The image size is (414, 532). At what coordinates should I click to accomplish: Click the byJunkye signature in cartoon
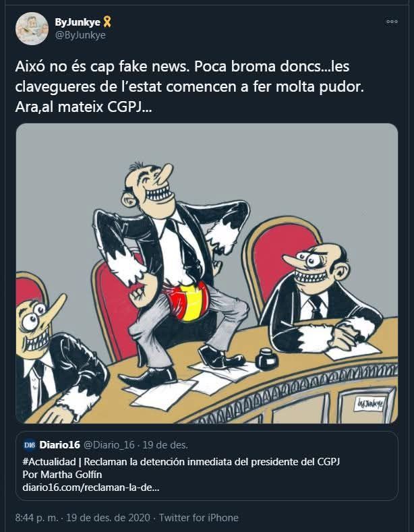[x=370, y=404]
